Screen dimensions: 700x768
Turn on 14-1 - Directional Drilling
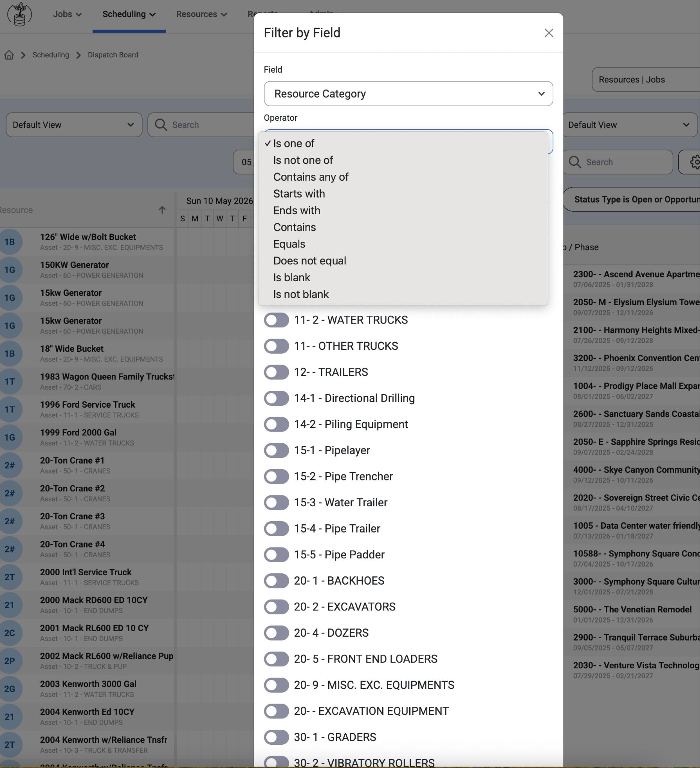(x=276, y=399)
